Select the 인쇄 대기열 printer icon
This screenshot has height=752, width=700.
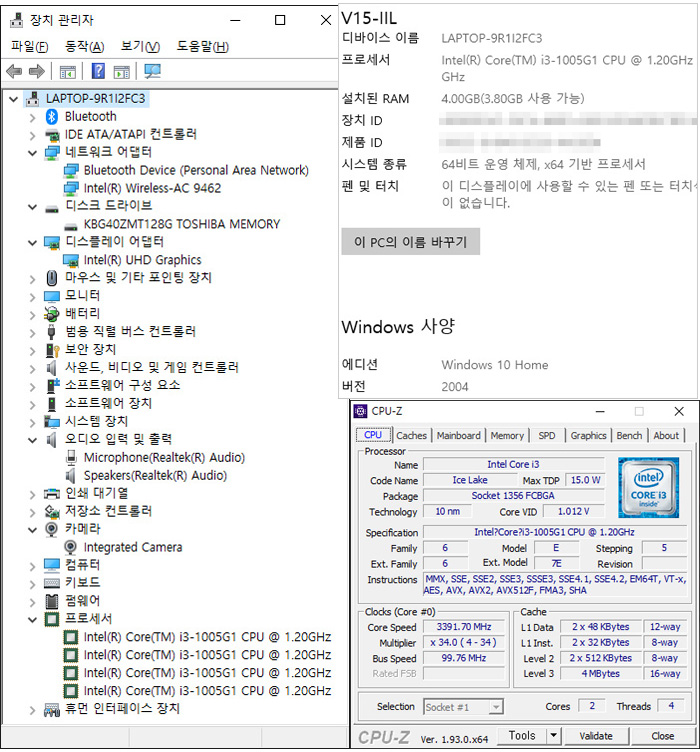[x=52, y=494]
